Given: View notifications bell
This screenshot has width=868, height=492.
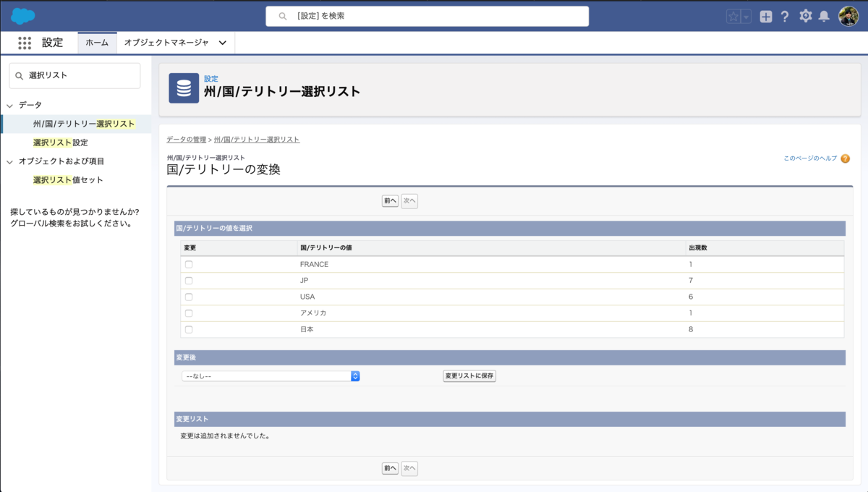Looking at the screenshot, I should click(824, 17).
